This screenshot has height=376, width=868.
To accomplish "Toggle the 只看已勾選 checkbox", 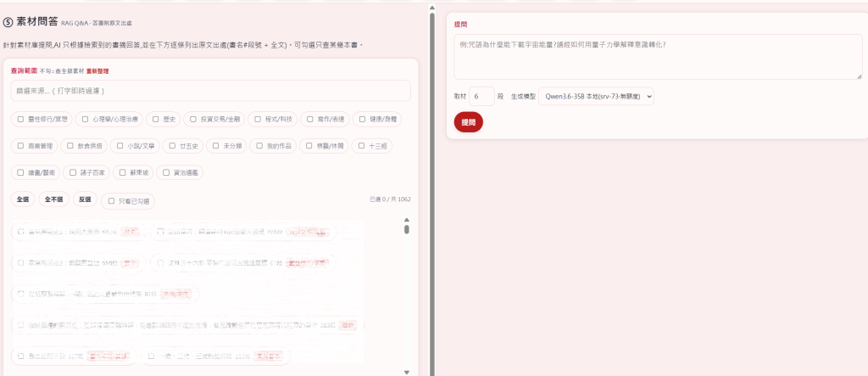I will pos(111,201).
